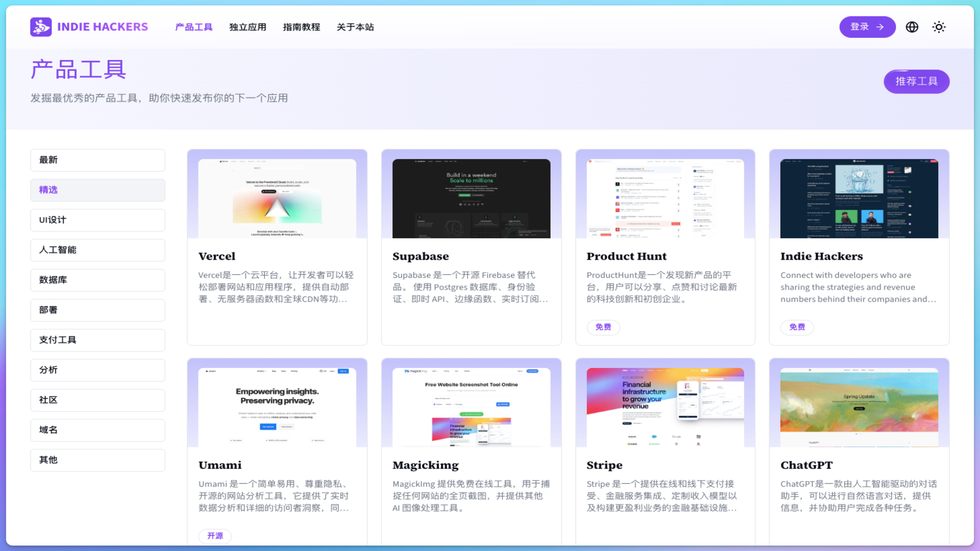Click the Vercel card title
The width and height of the screenshot is (980, 551).
[x=217, y=257]
